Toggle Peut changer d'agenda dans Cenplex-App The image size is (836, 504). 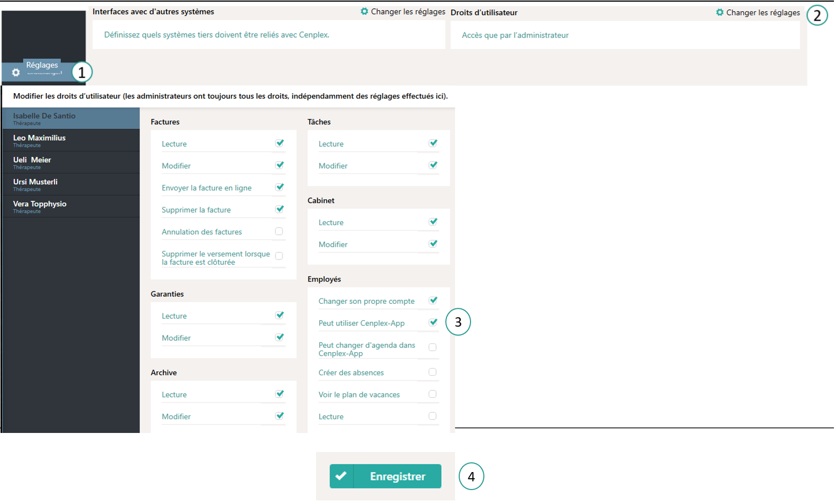tap(432, 347)
